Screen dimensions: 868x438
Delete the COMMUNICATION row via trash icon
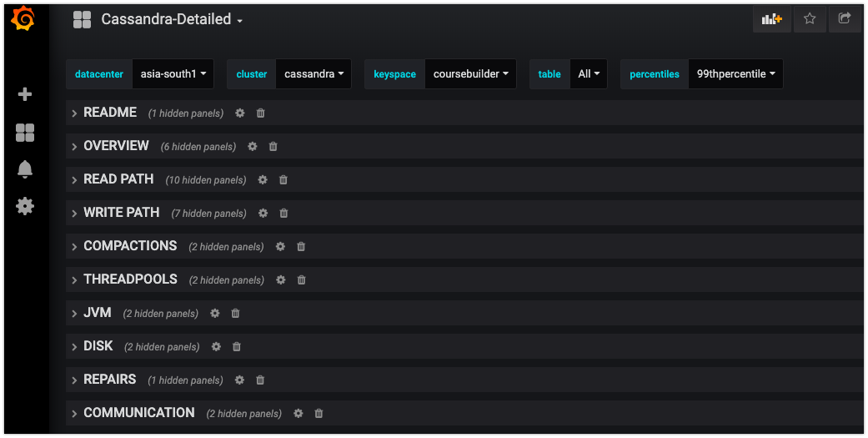pos(319,414)
